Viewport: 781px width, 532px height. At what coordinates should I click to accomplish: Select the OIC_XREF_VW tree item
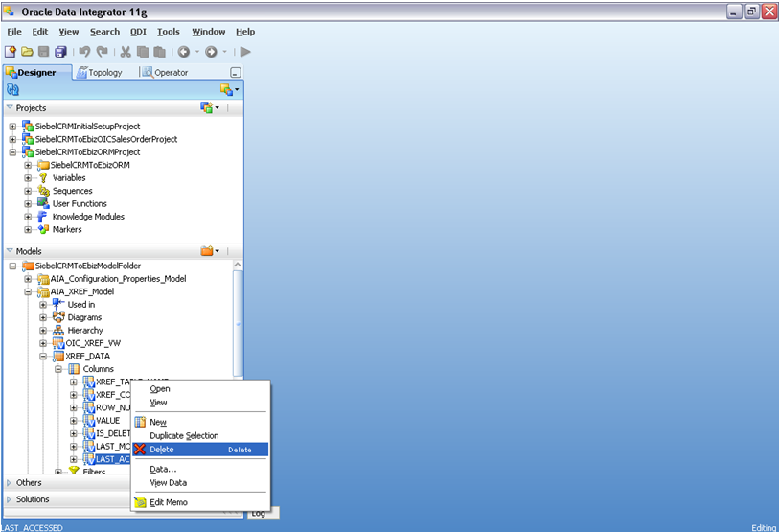click(x=93, y=343)
